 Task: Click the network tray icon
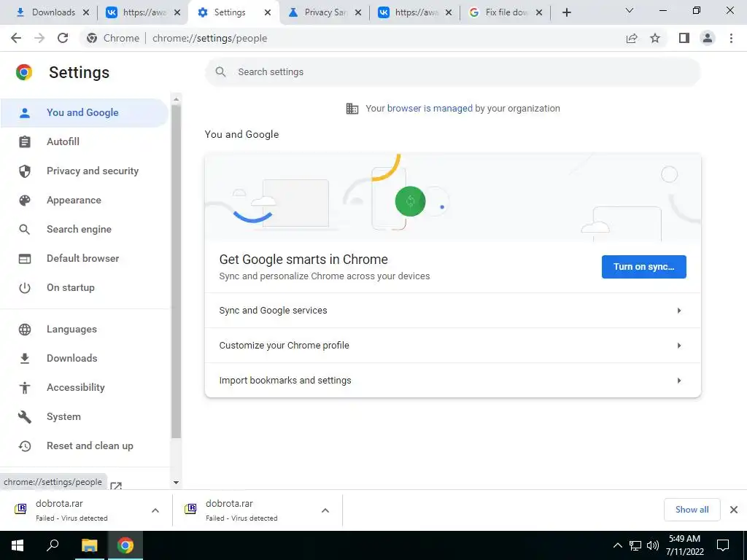point(635,545)
